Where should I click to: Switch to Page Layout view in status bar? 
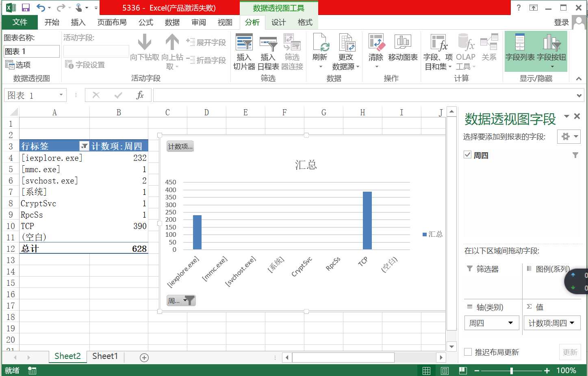(445, 371)
